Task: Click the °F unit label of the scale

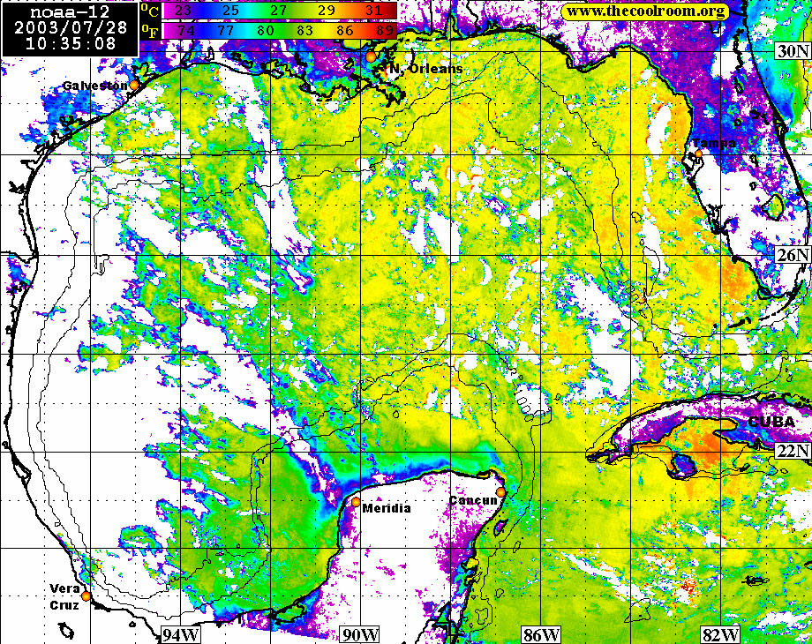Action: click(x=150, y=31)
